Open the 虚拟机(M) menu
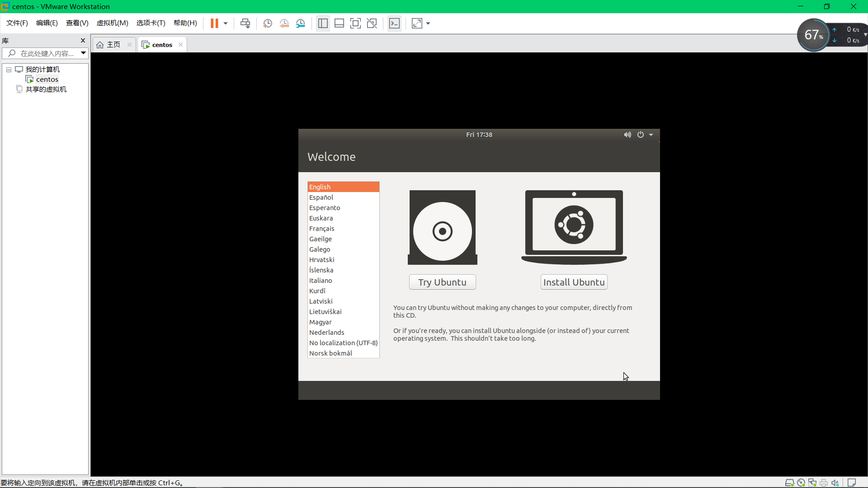The width and height of the screenshot is (868, 488). tap(113, 23)
